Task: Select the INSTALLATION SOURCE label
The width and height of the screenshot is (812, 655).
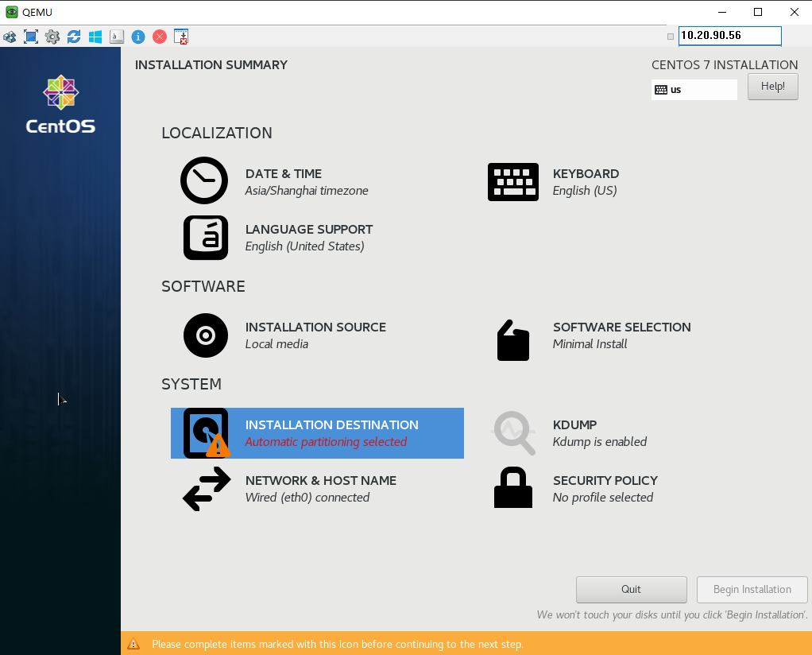Action: [x=315, y=327]
